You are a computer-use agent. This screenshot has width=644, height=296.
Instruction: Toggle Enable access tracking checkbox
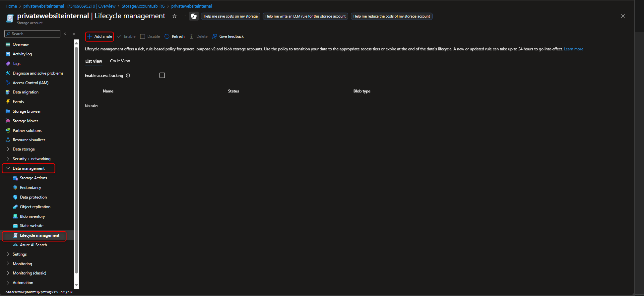[162, 75]
